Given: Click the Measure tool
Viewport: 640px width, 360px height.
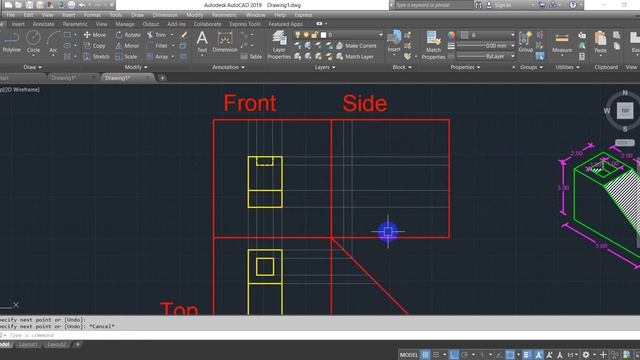Looking at the screenshot, I should click(562, 42).
